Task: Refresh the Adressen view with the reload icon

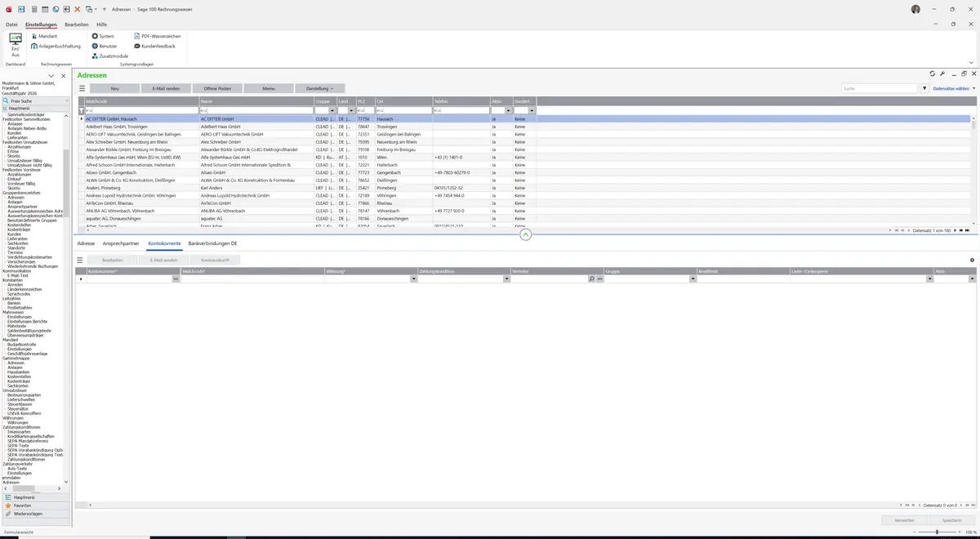Action: [x=933, y=73]
